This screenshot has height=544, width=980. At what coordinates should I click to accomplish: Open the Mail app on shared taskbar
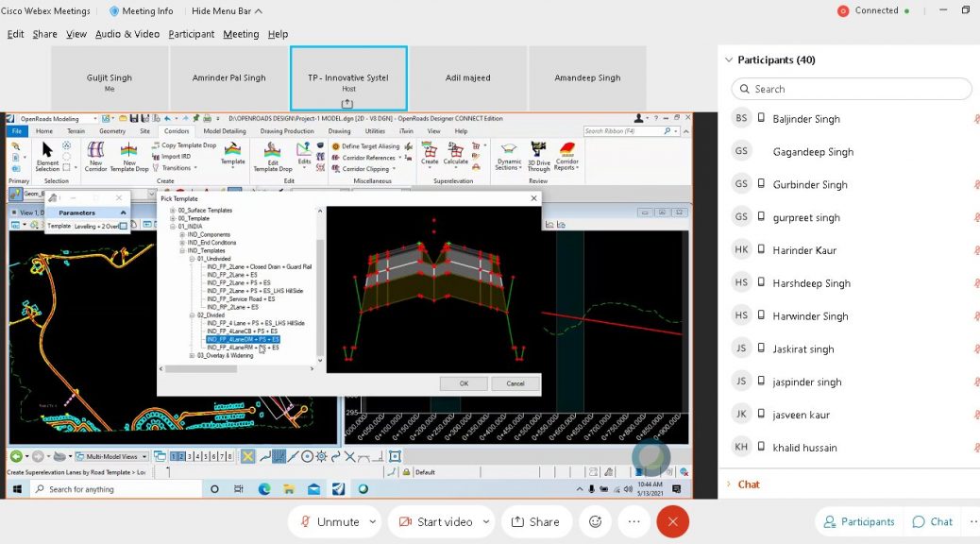point(313,489)
